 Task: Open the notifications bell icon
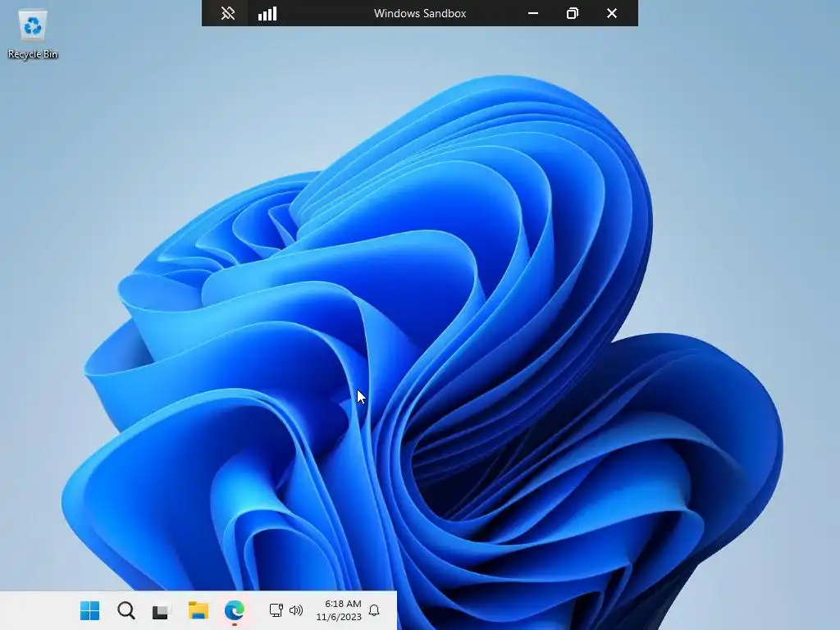[374, 610]
